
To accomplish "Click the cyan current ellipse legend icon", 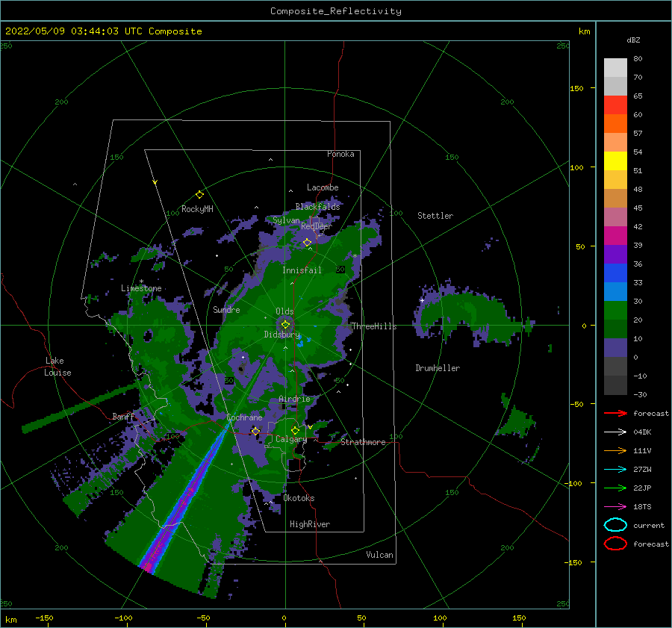I will 615,525.
